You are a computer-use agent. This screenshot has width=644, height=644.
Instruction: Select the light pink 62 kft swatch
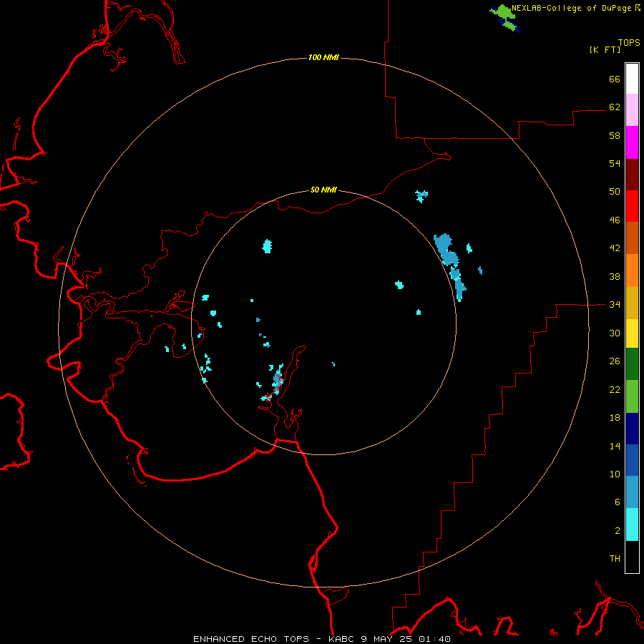click(632, 110)
